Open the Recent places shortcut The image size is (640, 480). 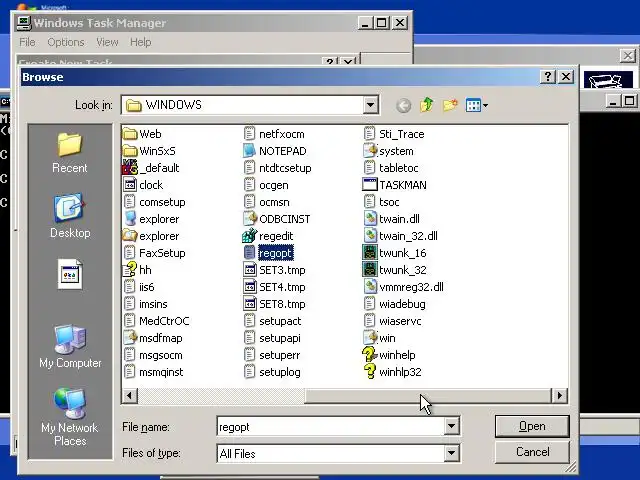coord(70,153)
